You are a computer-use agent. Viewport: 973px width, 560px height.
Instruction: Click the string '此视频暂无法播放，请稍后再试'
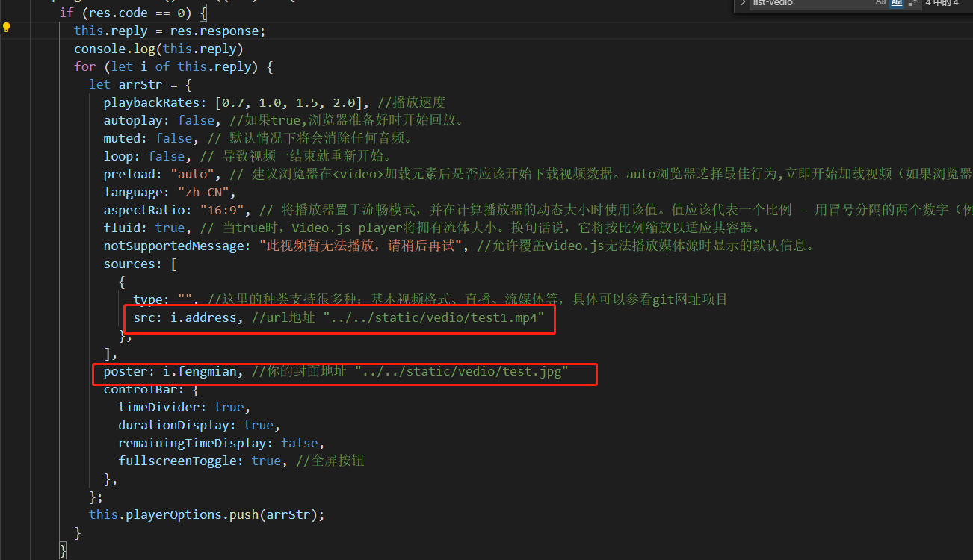361,246
